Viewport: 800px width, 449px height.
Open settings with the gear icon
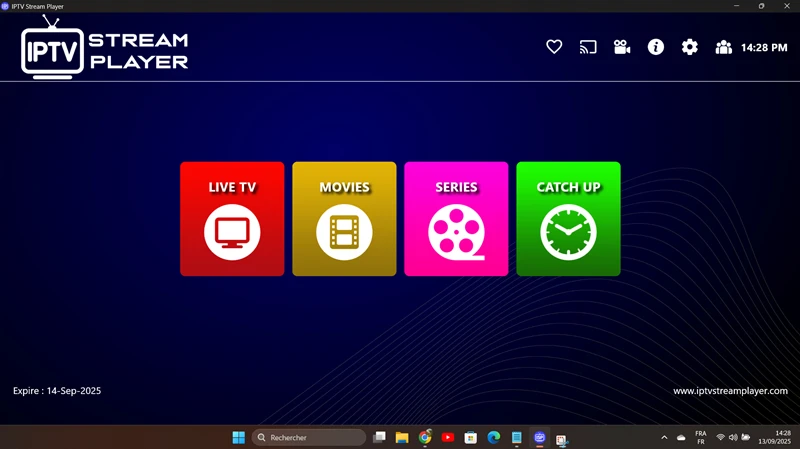689,47
